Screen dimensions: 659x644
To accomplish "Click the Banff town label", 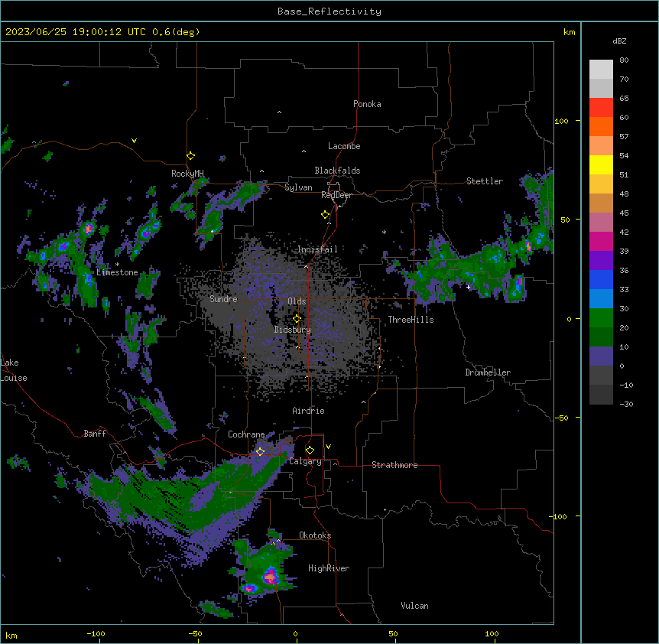I will pos(95,434).
